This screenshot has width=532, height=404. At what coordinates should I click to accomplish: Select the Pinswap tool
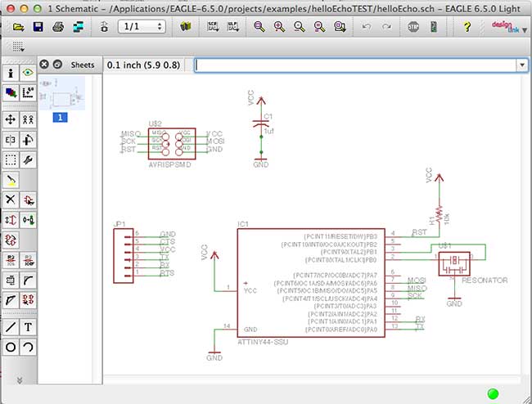[x=11, y=220]
